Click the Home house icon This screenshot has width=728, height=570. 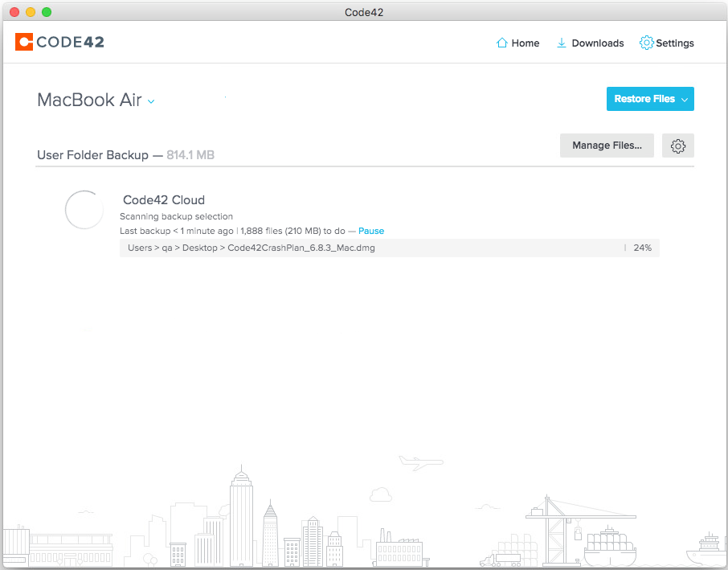pos(502,43)
